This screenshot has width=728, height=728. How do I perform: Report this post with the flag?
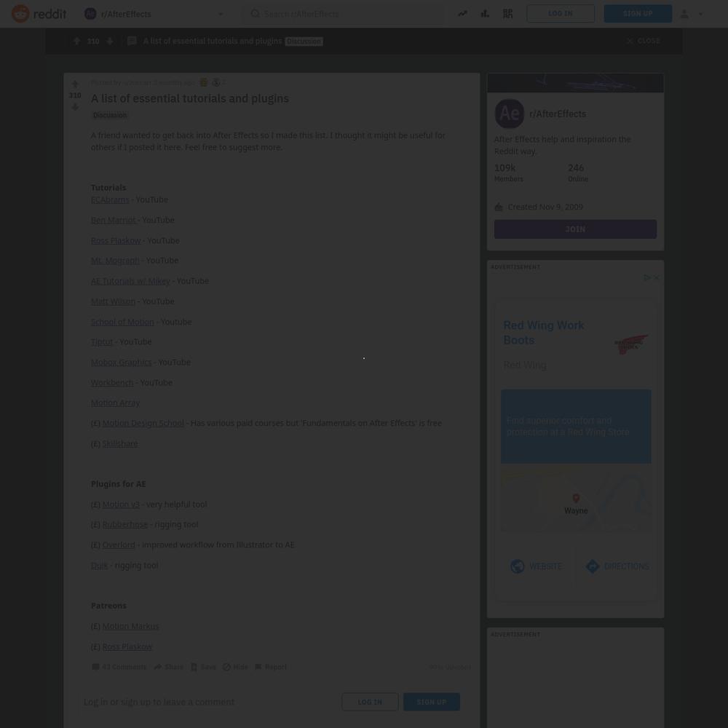click(270, 667)
